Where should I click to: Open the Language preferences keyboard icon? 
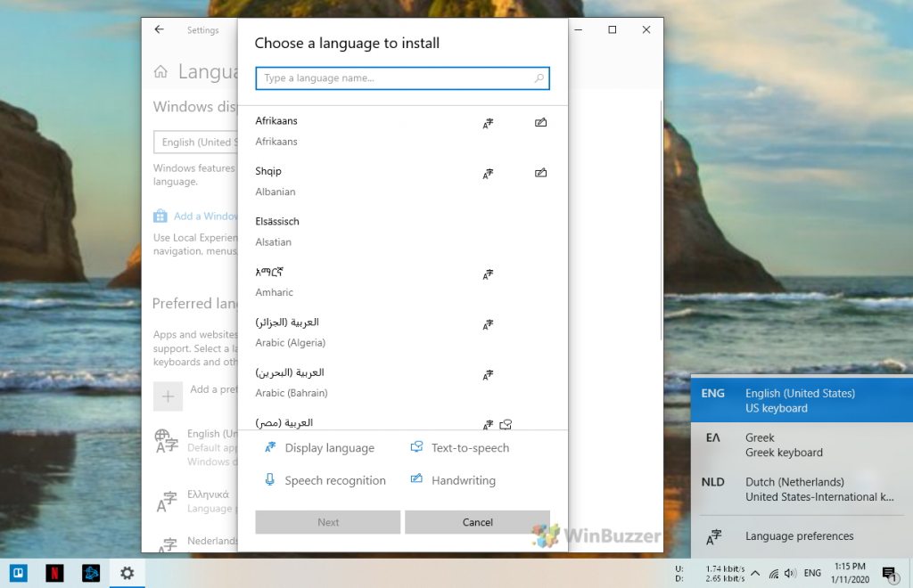click(x=713, y=537)
